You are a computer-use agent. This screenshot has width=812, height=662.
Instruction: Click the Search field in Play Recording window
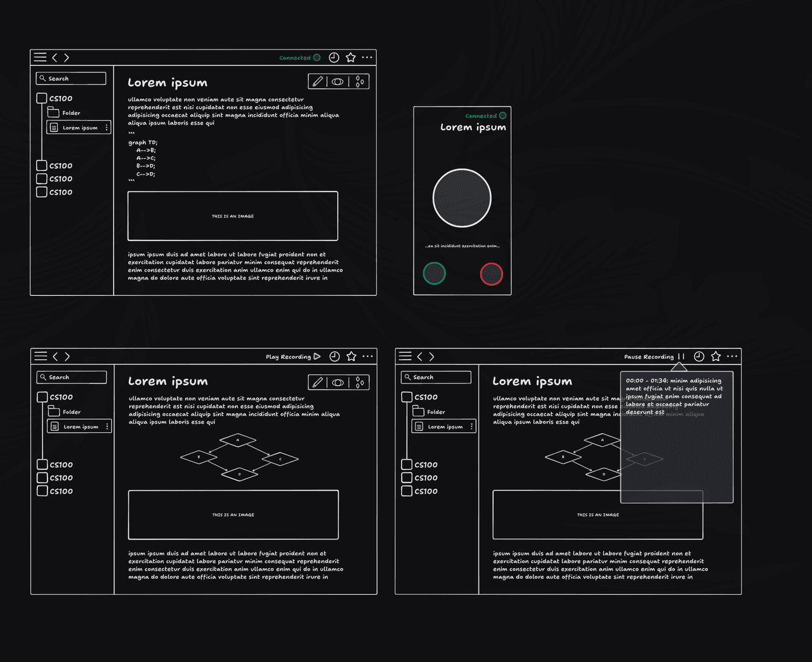(72, 377)
